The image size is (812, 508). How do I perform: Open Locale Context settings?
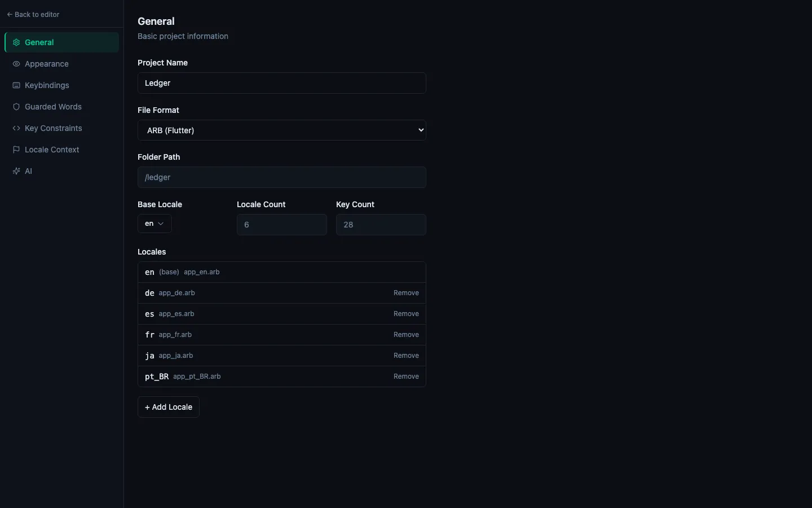[x=61, y=150]
